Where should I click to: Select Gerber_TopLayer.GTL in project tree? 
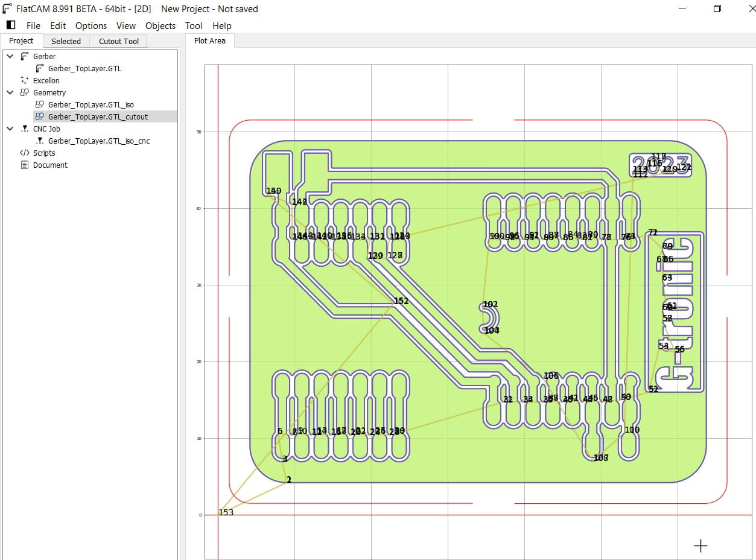coord(84,68)
